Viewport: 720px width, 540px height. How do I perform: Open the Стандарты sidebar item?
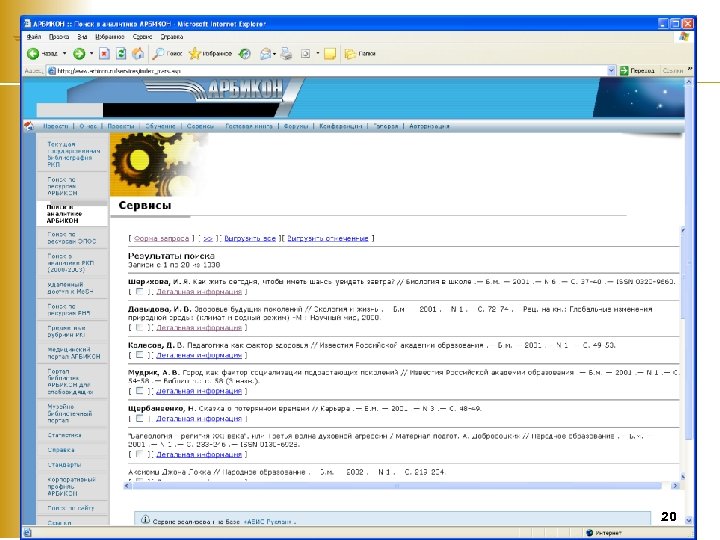(x=65, y=465)
